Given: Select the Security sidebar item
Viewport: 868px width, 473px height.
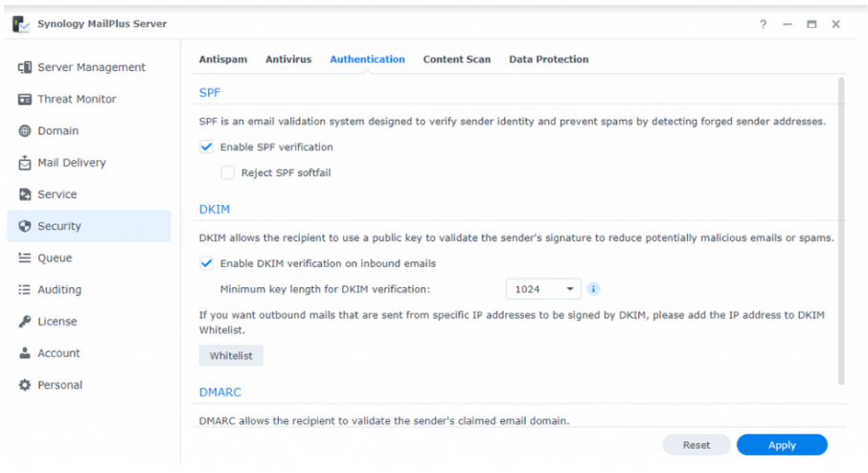Looking at the screenshot, I should click(89, 226).
